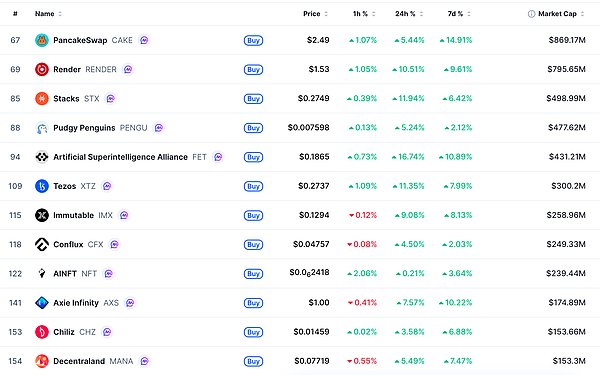The image size is (600, 375).
Task: Open chat bubble icon beside Immutable IMX
Action: 124,215
